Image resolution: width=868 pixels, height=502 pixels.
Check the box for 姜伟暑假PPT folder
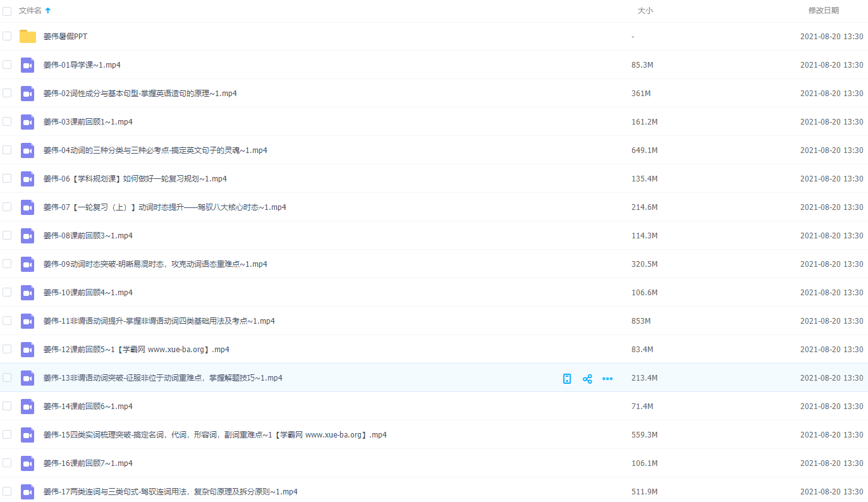coord(7,36)
